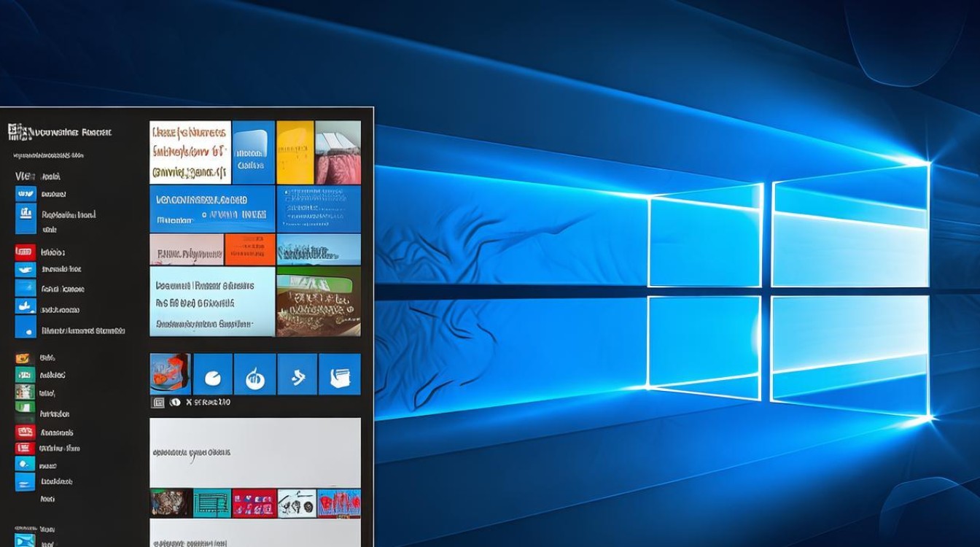The width and height of the screenshot is (980, 547).
Task: Open the large light-blue tile with dark text
Action: coord(212,301)
